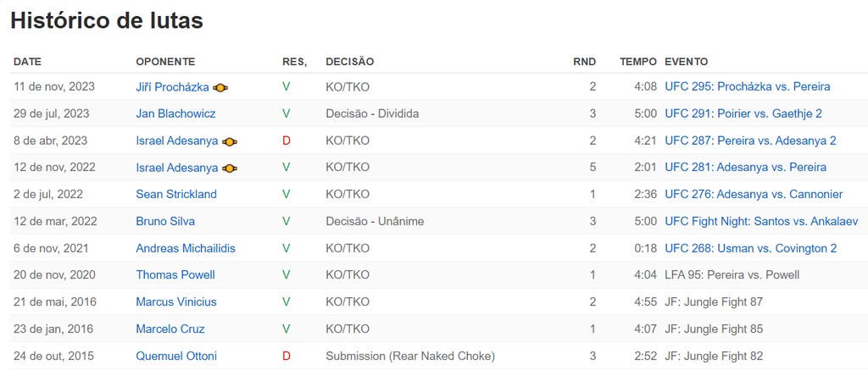Open UFC 291: Poirier vs. Gaethje 2 event
This screenshot has width=868, height=376.
point(743,114)
